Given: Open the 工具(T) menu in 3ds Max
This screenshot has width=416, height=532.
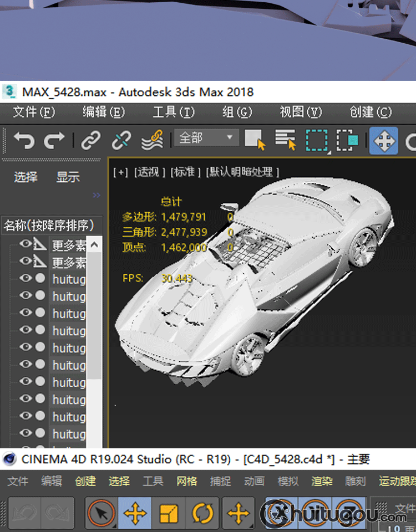Looking at the screenshot, I should (174, 112).
